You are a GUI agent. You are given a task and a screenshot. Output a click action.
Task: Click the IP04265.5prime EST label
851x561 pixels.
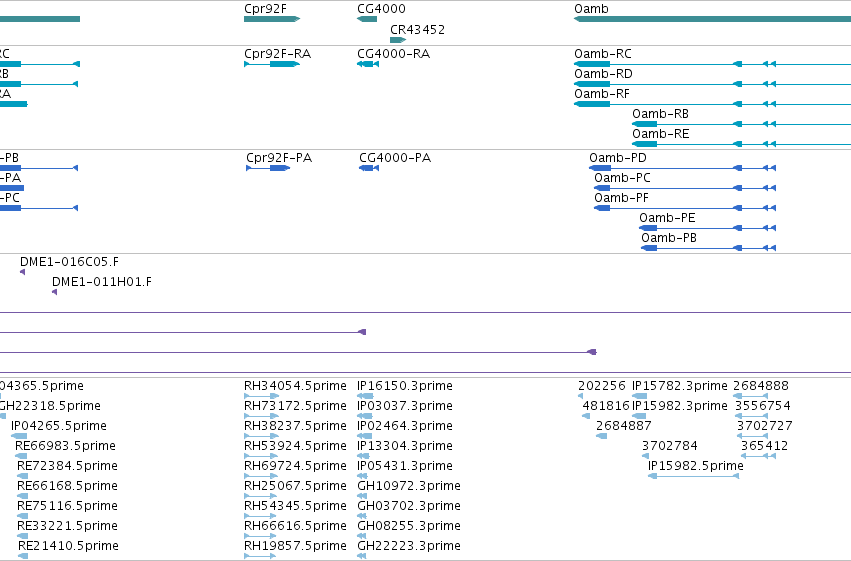(x=59, y=426)
